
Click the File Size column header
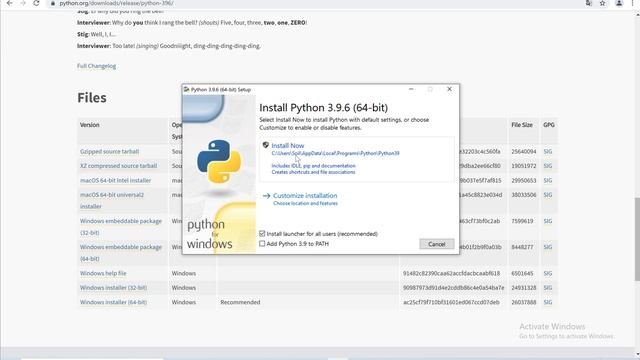[522, 125]
